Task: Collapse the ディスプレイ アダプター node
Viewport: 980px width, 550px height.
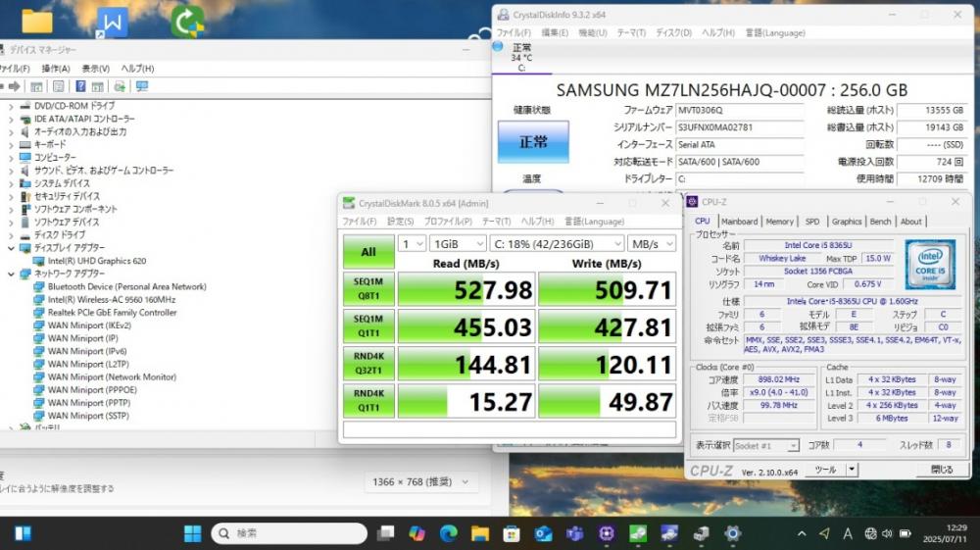Action: tap(11, 248)
